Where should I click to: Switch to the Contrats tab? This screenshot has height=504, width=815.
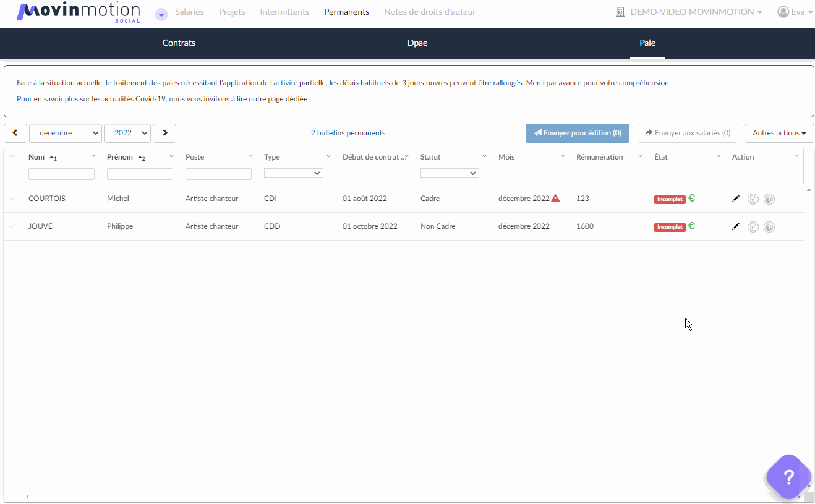tap(179, 43)
